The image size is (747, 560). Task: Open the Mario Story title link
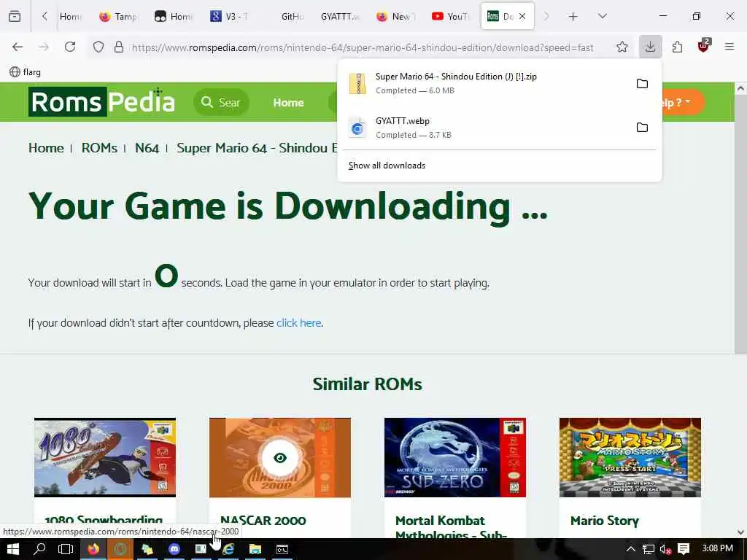pos(605,521)
